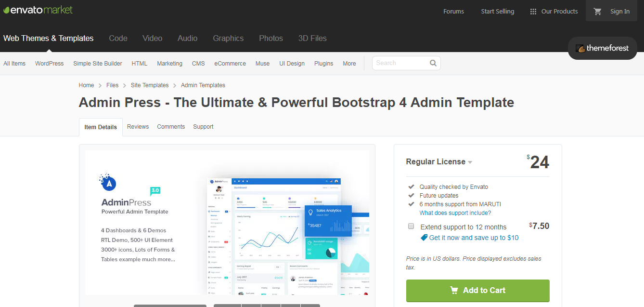644x307 pixels.
Task: Click the Sign In button
Action: tap(620, 12)
